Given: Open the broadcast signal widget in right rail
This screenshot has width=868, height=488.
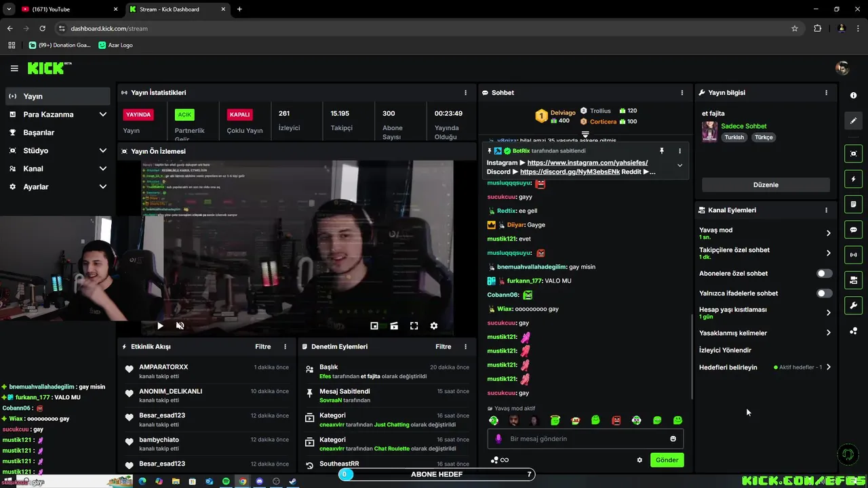Looking at the screenshot, I should (x=854, y=255).
